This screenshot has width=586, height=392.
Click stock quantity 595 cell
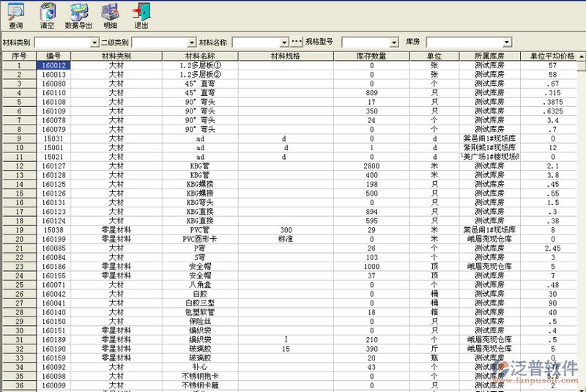click(x=371, y=221)
